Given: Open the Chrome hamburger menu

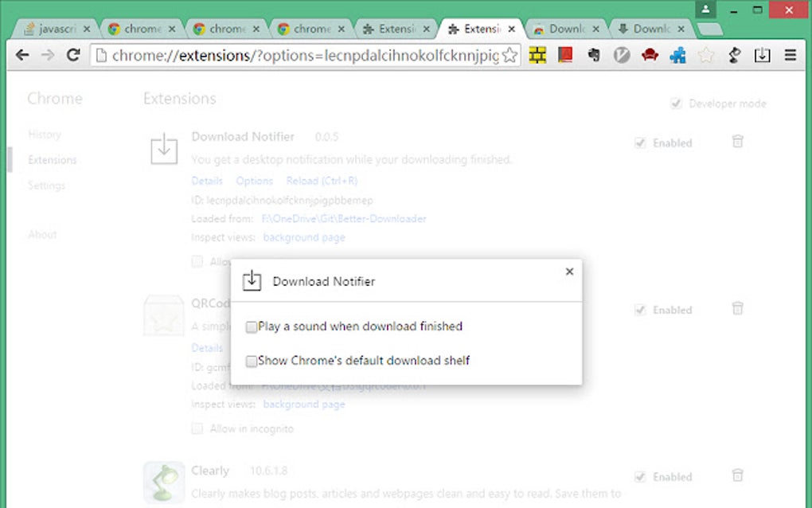Looking at the screenshot, I should point(791,56).
